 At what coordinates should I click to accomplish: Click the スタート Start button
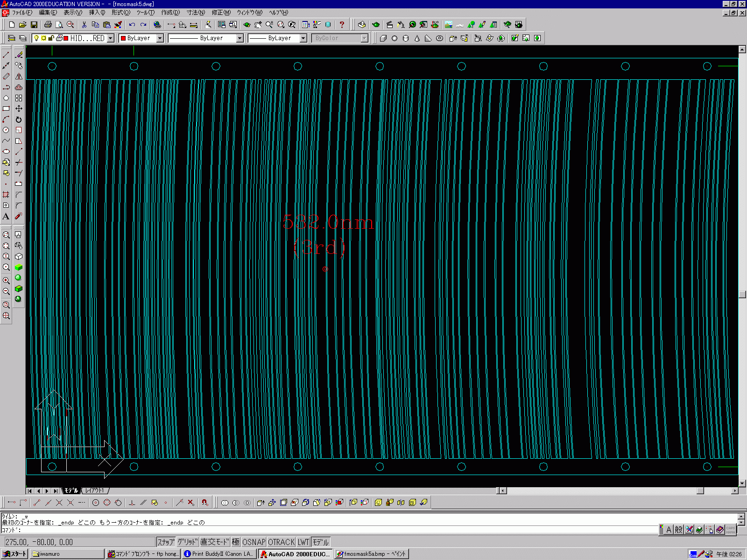click(15, 554)
